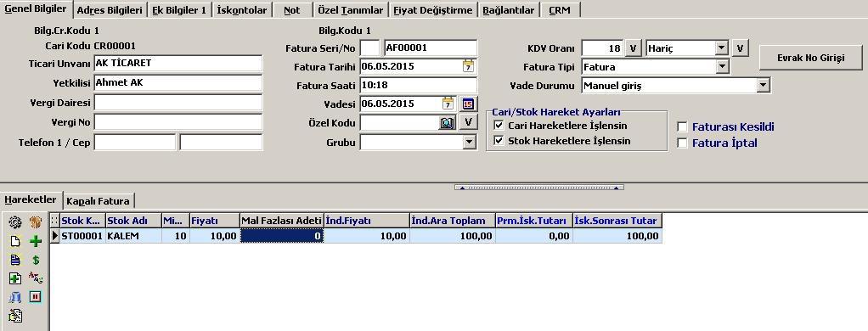Viewport: 868px width, 331px height.
Task: Click the green dollar sign icon
Action: coord(36,260)
